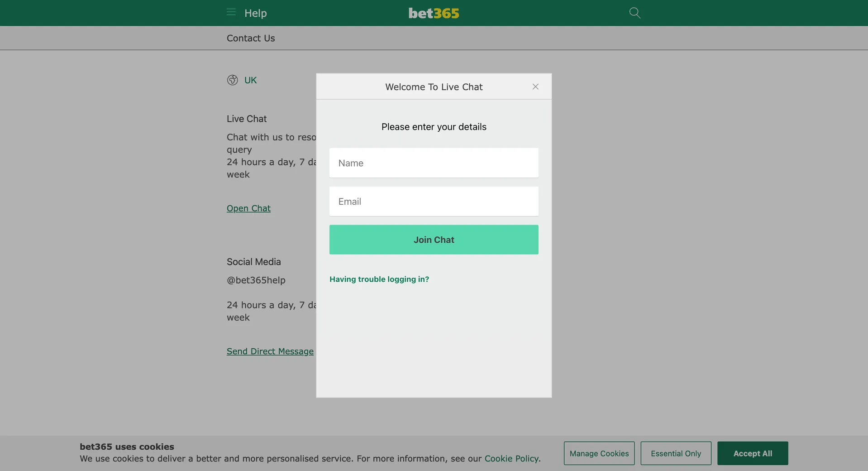Open Having trouble logging in link
Screen dimensions: 868x471
(x=379, y=279)
